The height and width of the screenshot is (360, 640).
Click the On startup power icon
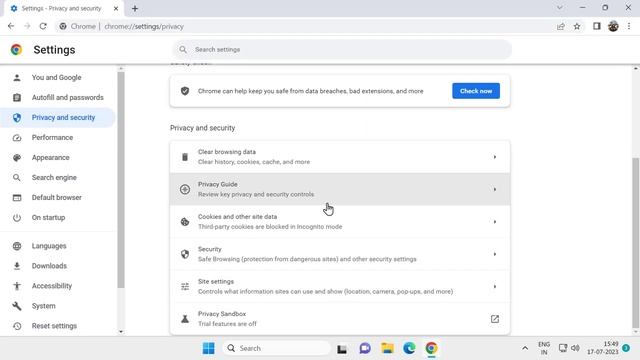pos(17,218)
